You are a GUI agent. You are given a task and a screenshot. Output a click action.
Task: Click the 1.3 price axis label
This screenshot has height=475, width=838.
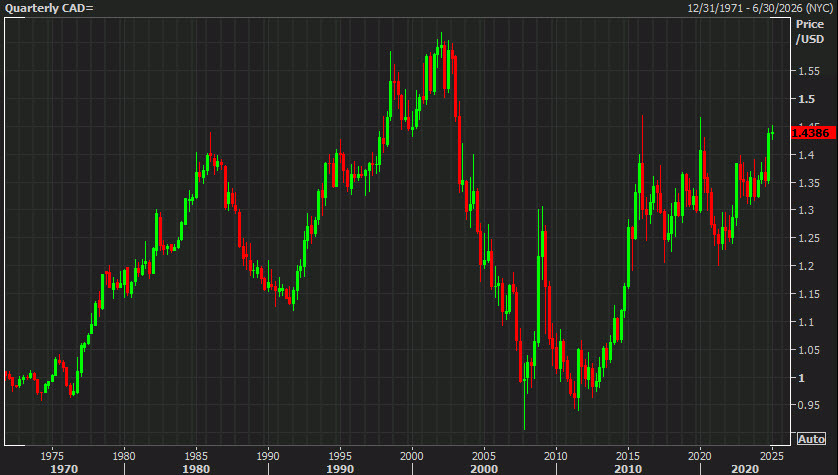pyautogui.click(x=806, y=210)
